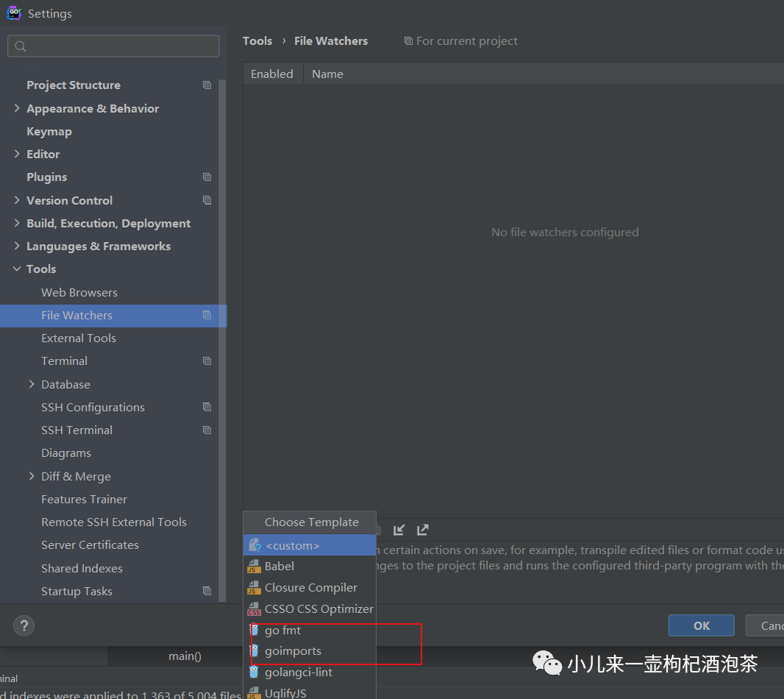
Task: Click the settings tree scrollbar
Action: pyautogui.click(x=223, y=340)
